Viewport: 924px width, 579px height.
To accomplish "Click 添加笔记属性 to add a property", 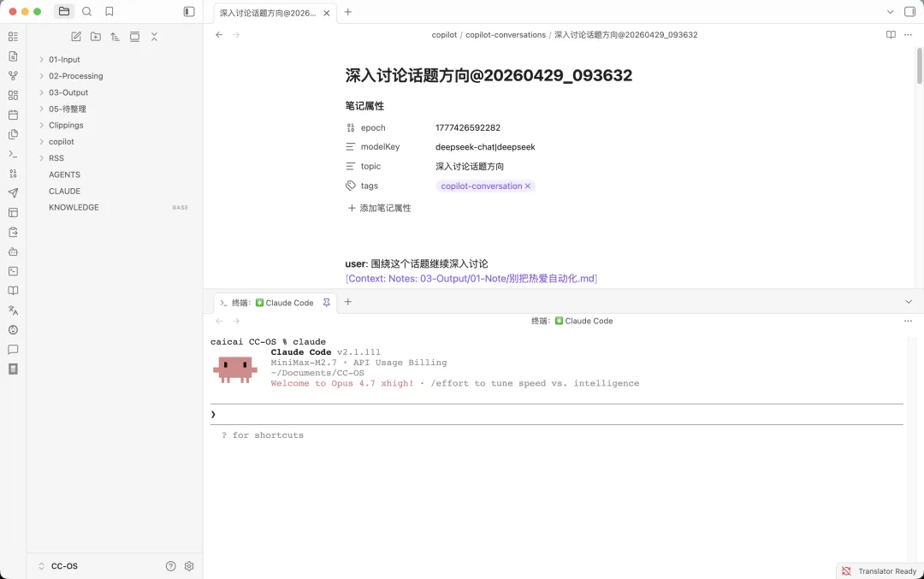I will click(x=379, y=208).
